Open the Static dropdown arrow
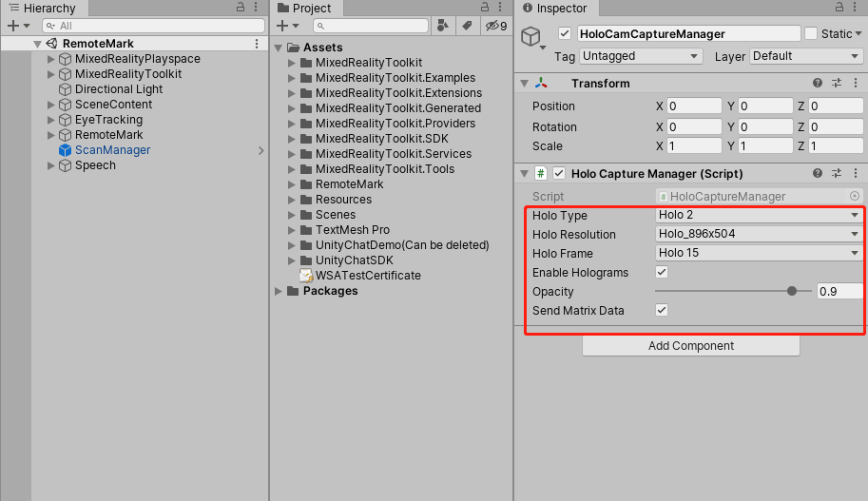Image resolution: width=868 pixels, height=501 pixels. (858, 34)
